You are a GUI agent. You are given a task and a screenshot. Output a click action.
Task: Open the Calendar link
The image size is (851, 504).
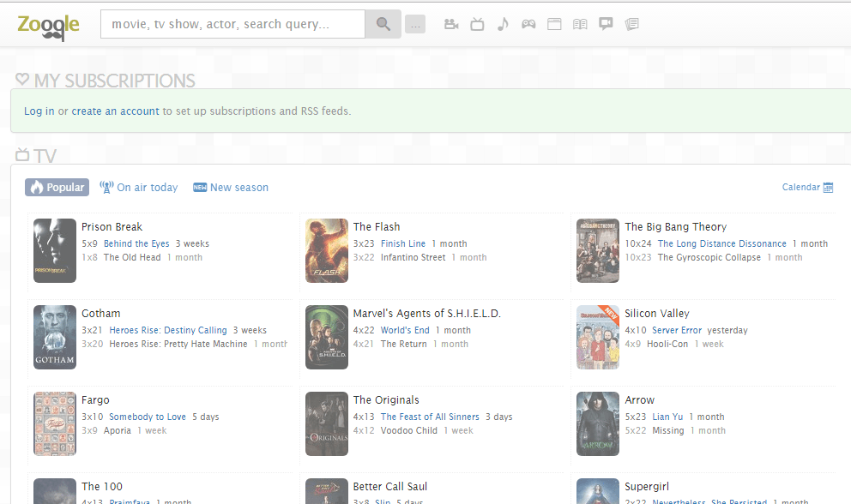point(800,187)
